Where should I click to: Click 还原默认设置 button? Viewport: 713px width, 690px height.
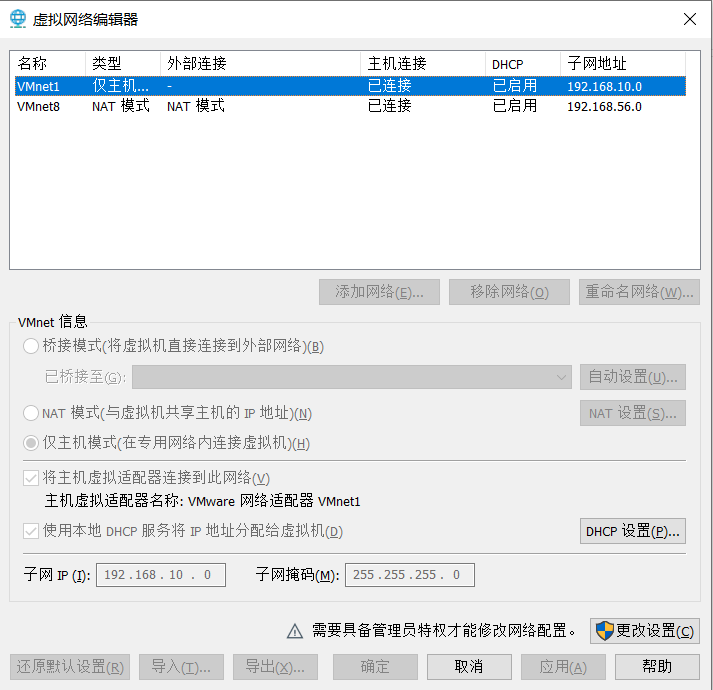tap(70, 667)
